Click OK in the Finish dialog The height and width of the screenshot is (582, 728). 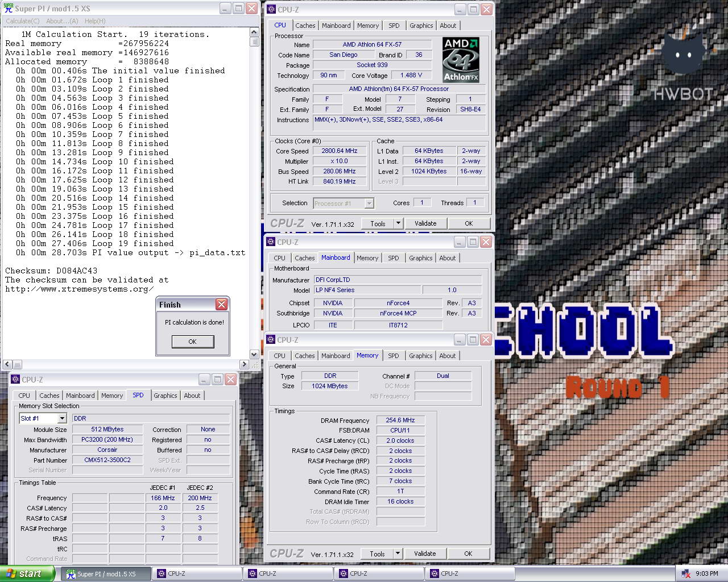tap(193, 342)
